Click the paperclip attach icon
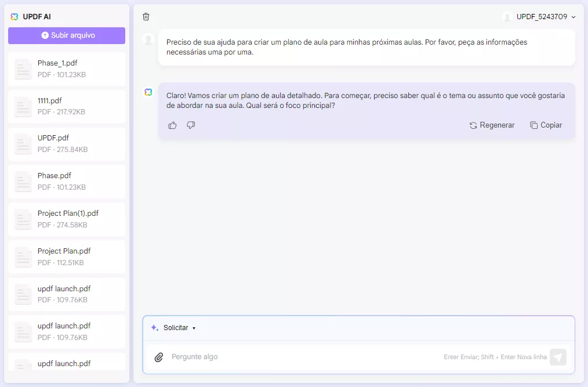This screenshot has height=387, width=588. [x=159, y=357]
